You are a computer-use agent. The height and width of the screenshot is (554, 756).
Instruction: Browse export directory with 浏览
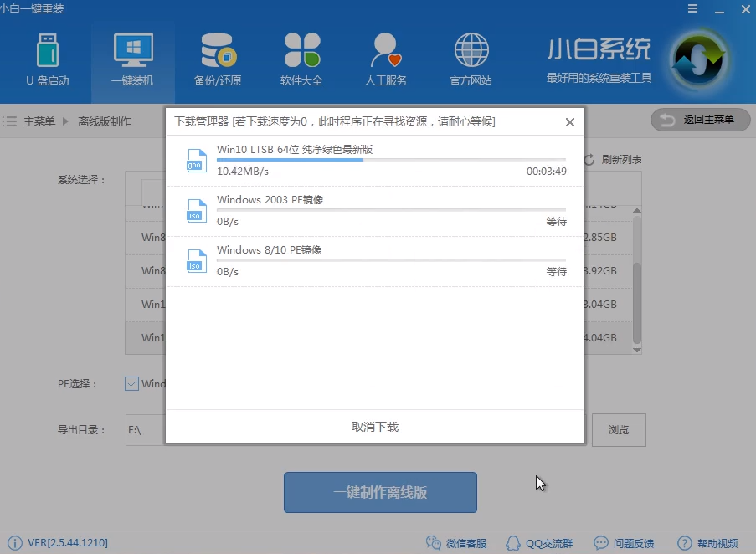[619, 430]
